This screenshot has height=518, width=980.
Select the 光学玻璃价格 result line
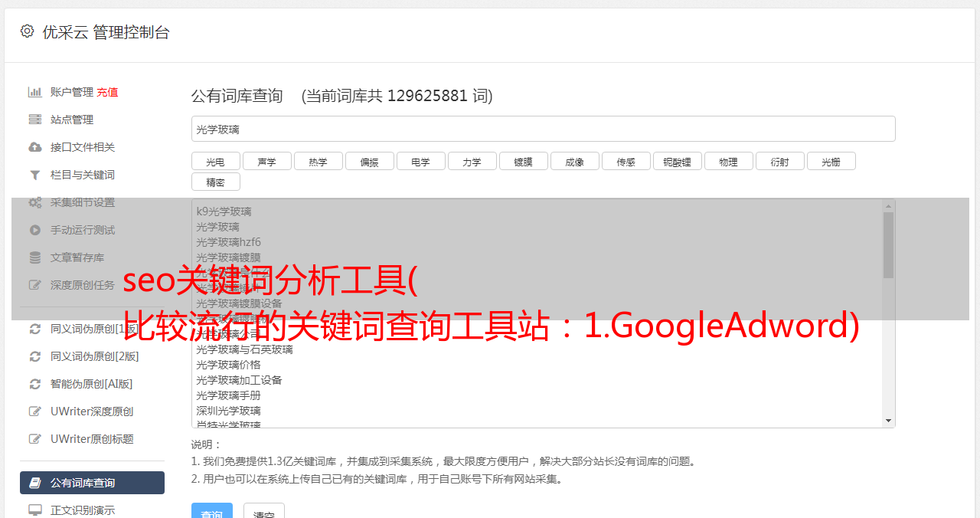[x=228, y=365]
